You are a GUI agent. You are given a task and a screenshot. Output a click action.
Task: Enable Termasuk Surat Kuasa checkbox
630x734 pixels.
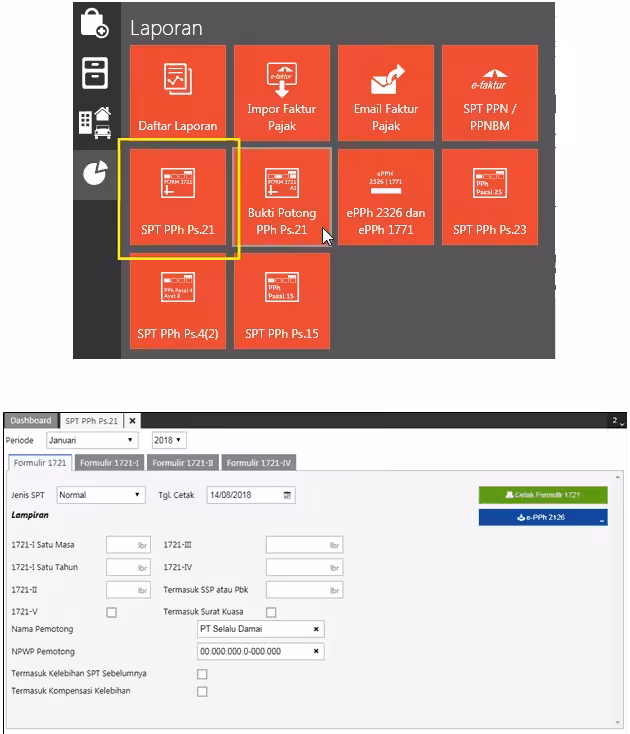[x=271, y=612]
